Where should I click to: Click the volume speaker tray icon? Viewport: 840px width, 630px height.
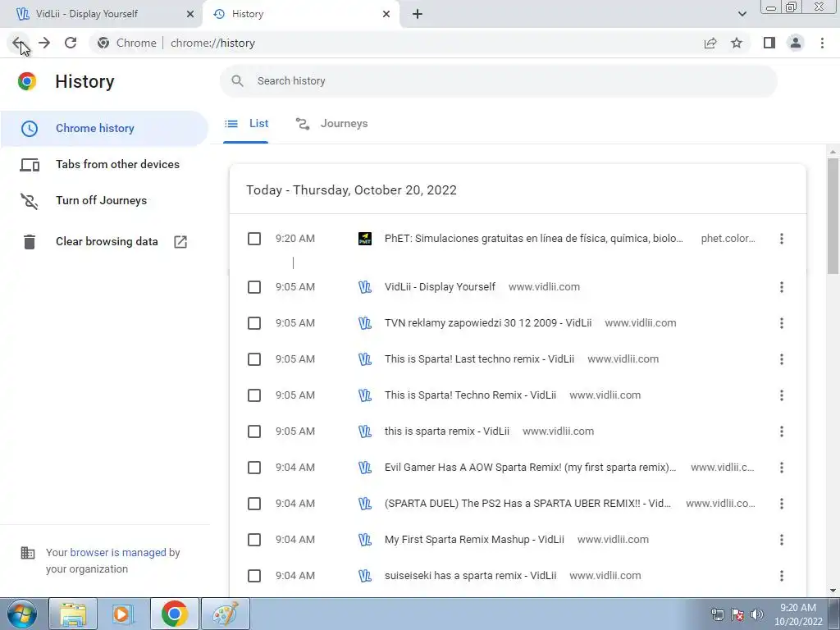click(757, 614)
